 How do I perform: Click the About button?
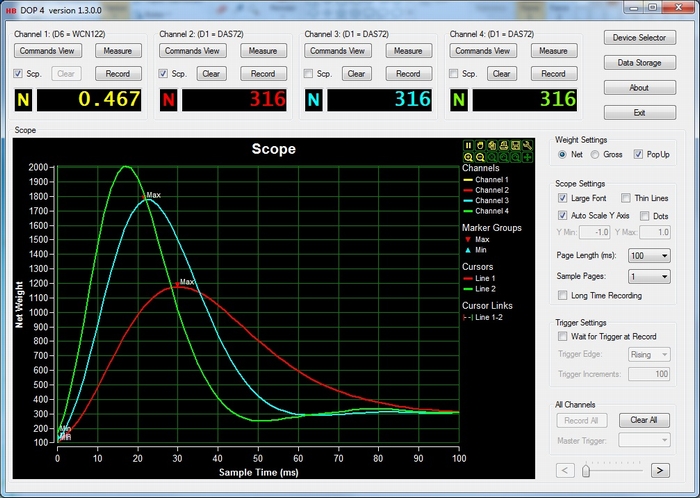coord(639,87)
